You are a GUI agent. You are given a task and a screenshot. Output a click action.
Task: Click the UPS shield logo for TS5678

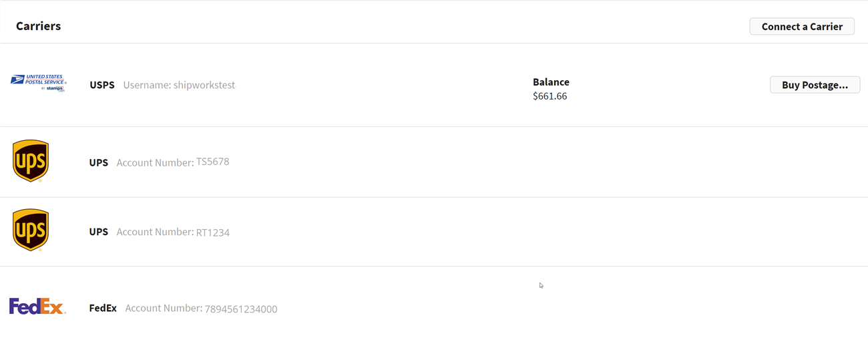[31, 161]
